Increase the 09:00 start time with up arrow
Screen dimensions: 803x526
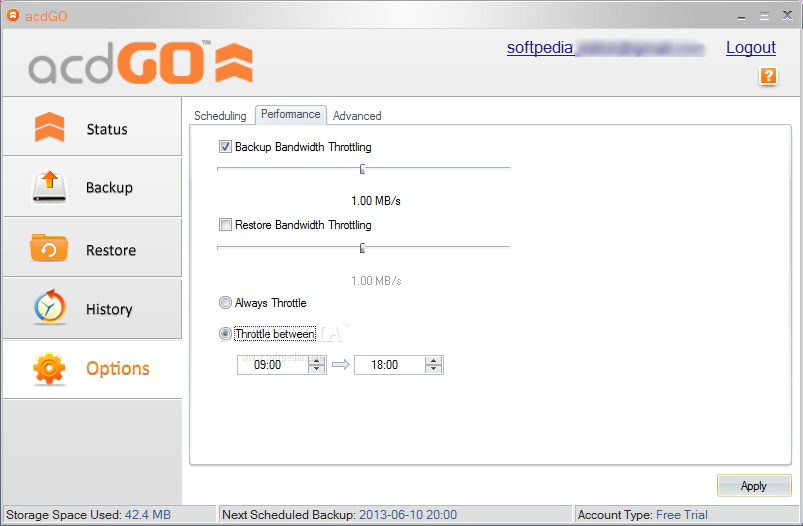(316, 361)
